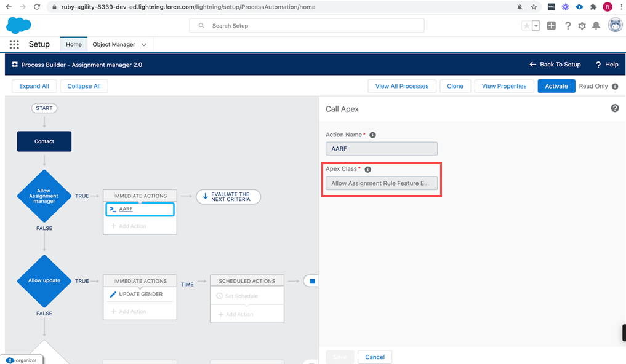Expand the Object Manager tab chevron
The height and width of the screenshot is (364, 626).
click(x=144, y=45)
